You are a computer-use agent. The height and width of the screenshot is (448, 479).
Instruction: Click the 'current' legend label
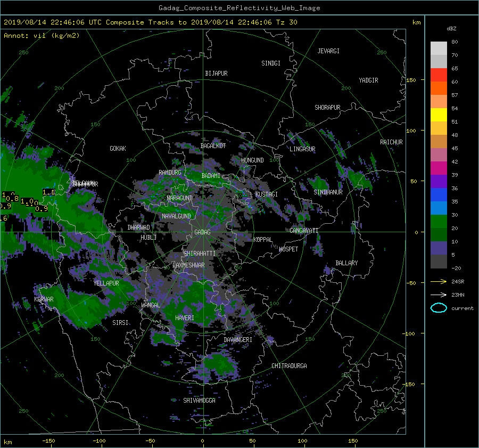(x=463, y=308)
